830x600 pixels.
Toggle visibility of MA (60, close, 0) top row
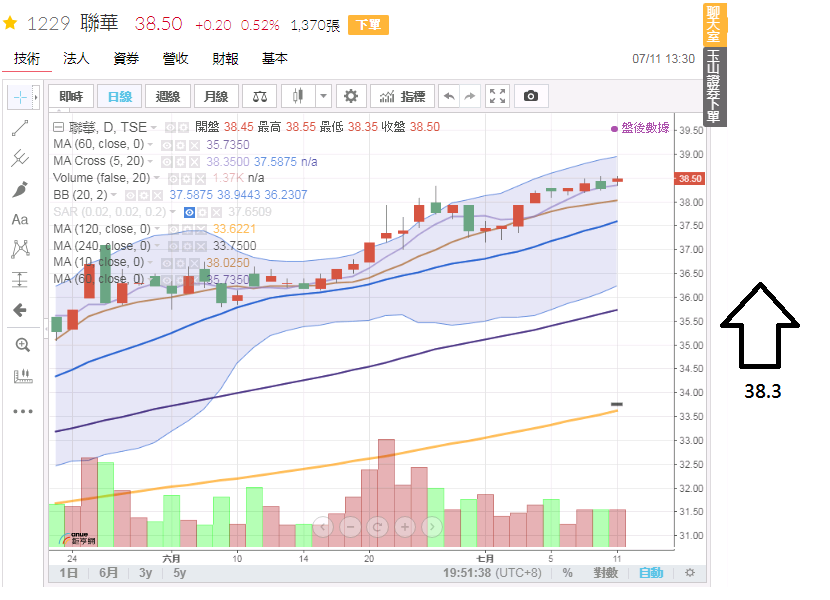click(167, 145)
